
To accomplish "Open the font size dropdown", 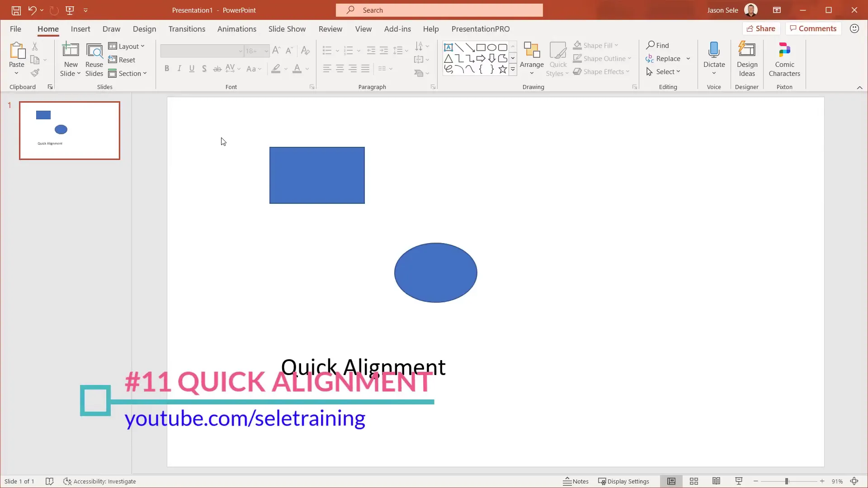I will pos(265,51).
